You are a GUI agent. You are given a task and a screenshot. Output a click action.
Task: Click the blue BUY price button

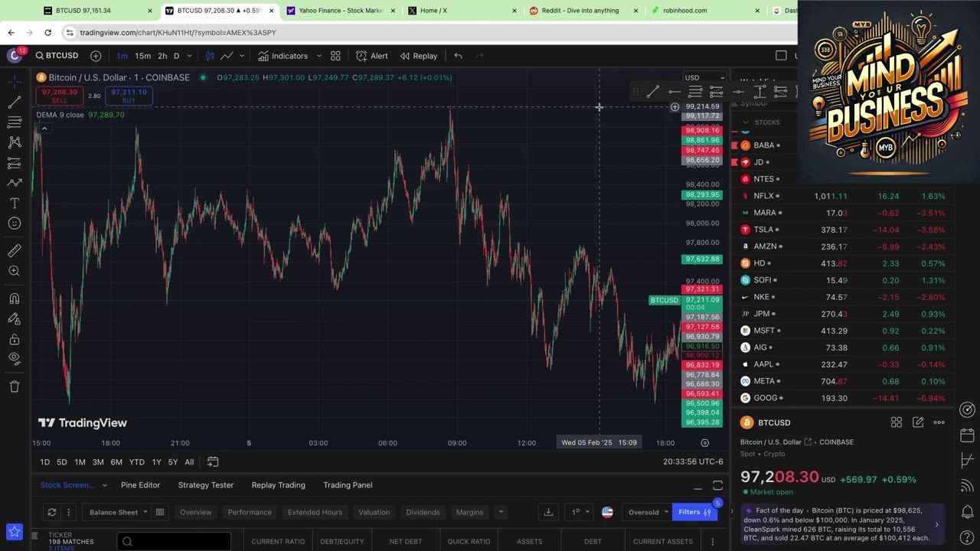[129, 96]
